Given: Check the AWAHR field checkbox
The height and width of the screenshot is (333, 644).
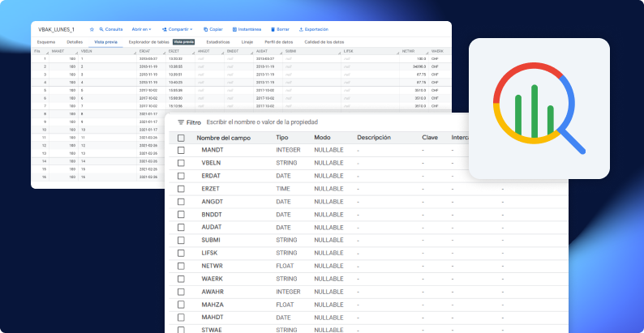Looking at the screenshot, I should 181,292.
